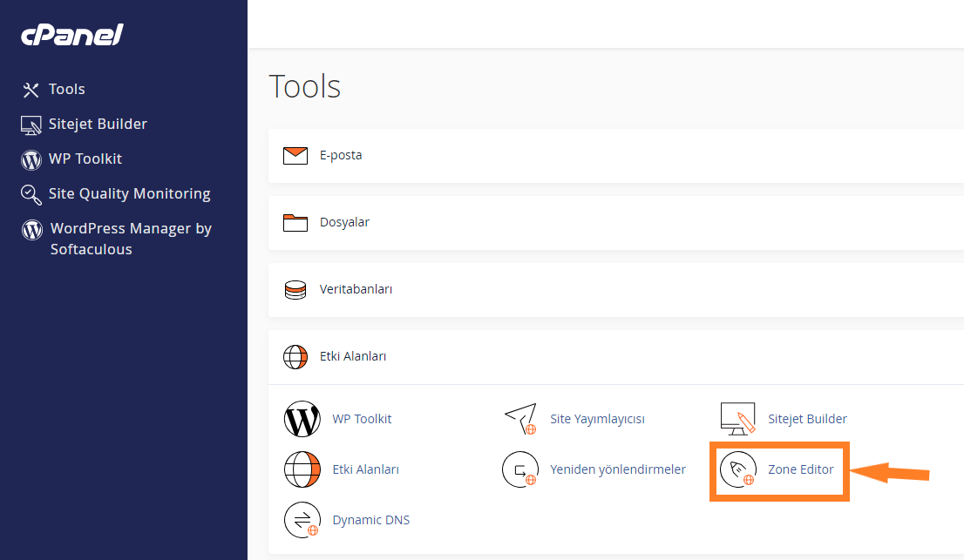Click the Site Quality Monitoring magnifier icon
Viewport: 964px width, 560px height.
click(x=31, y=194)
